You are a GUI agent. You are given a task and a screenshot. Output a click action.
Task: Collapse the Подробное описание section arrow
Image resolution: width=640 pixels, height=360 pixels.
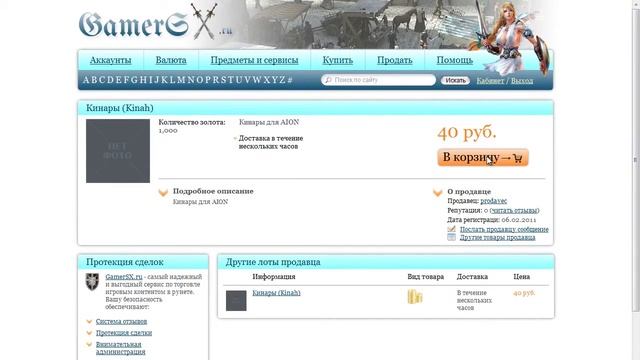163,192
